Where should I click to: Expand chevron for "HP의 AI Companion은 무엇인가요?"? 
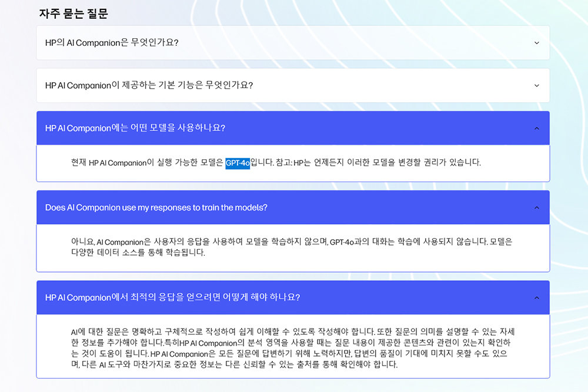(x=536, y=43)
